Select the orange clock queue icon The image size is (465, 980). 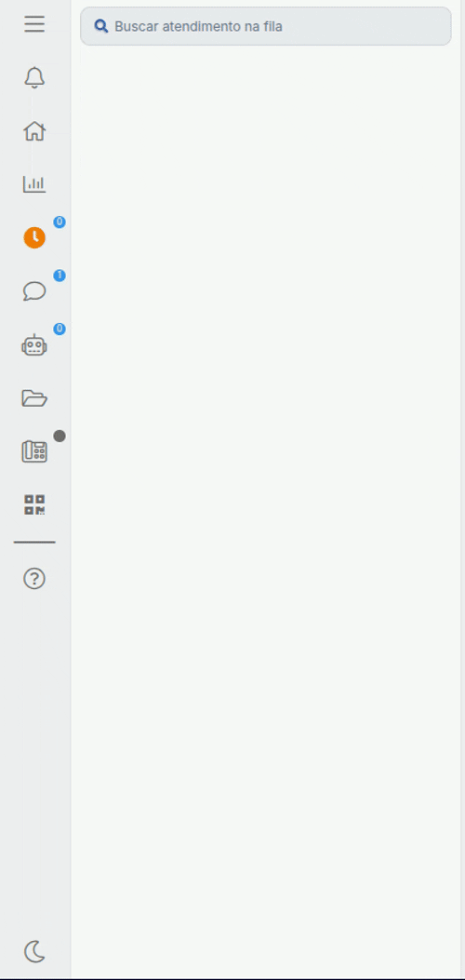pos(34,237)
